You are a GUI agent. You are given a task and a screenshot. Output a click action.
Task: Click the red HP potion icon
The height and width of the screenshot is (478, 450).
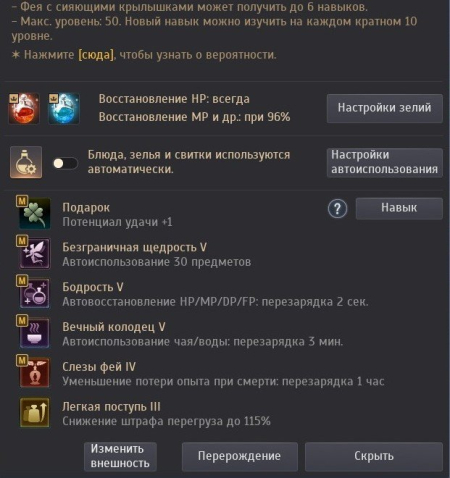(24, 109)
